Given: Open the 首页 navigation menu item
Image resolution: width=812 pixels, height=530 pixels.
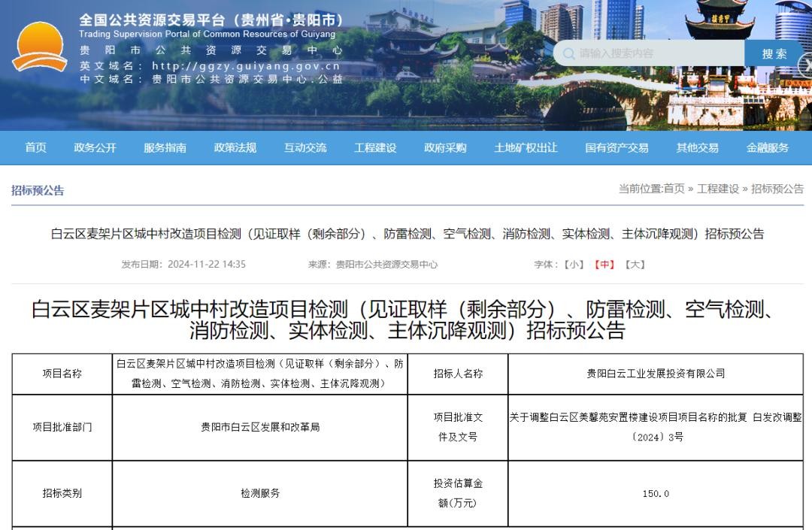Looking at the screenshot, I should point(35,148).
